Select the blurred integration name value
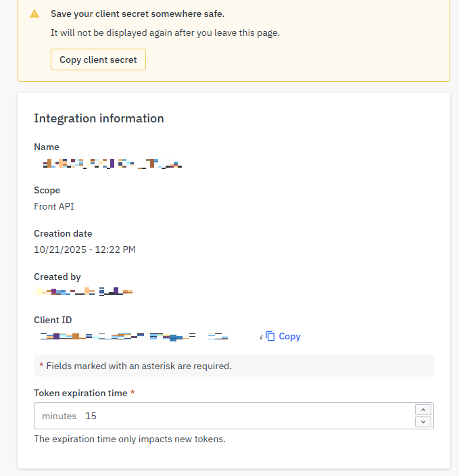The image size is (459, 476). click(x=112, y=163)
